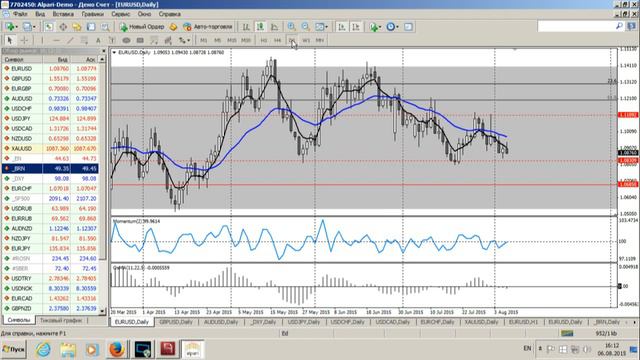Toggle M30 timeframe button

(246, 40)
